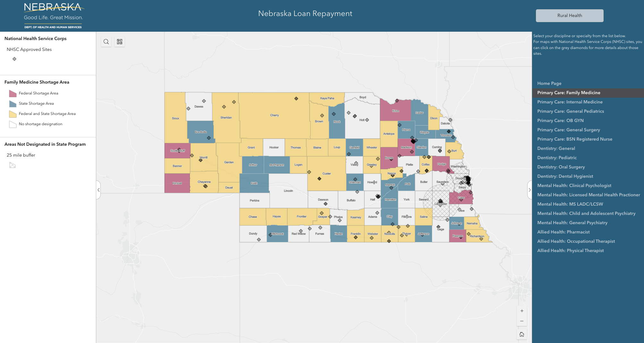Click the NHSC diamond in Phelps County

(340, 220)
